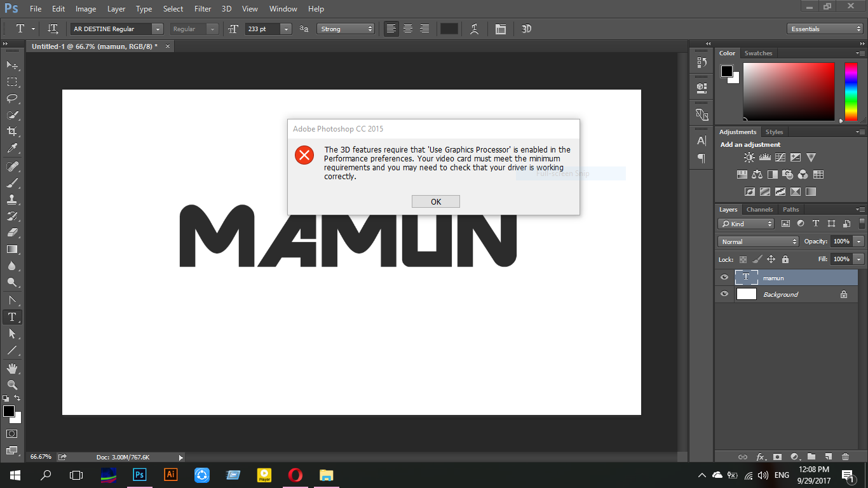Swap foreground and background colors
868x488 pixels.
point(17,398)
